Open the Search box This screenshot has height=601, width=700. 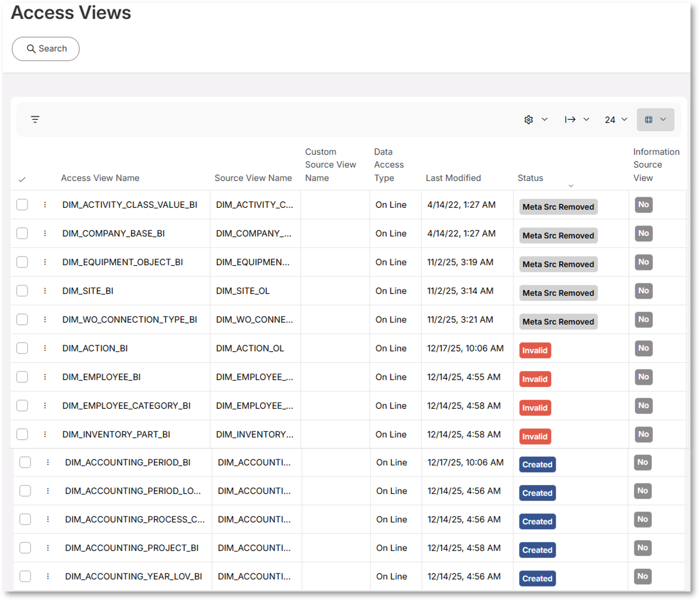[46, 49]
